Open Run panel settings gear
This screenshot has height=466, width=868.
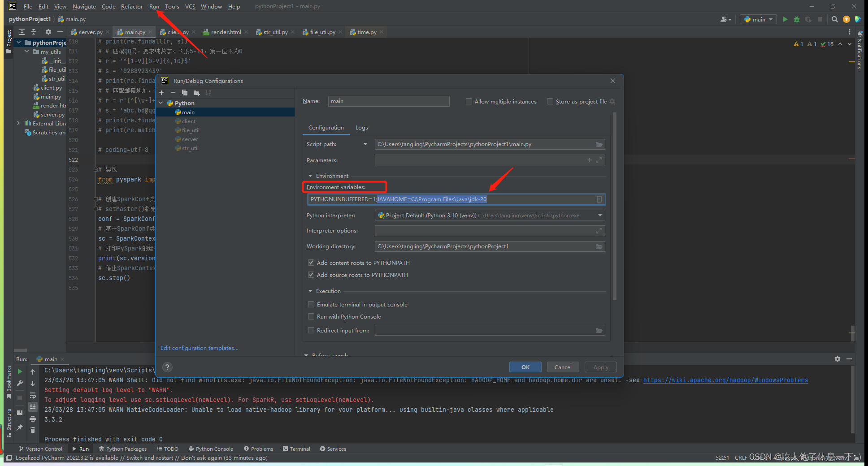pyautogui.click(x=838, y=359)
